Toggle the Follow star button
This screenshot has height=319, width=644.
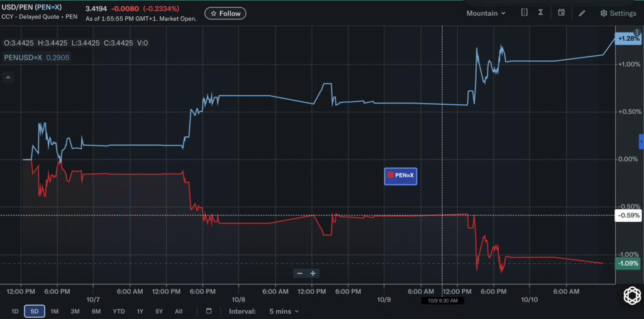(225, 13)
